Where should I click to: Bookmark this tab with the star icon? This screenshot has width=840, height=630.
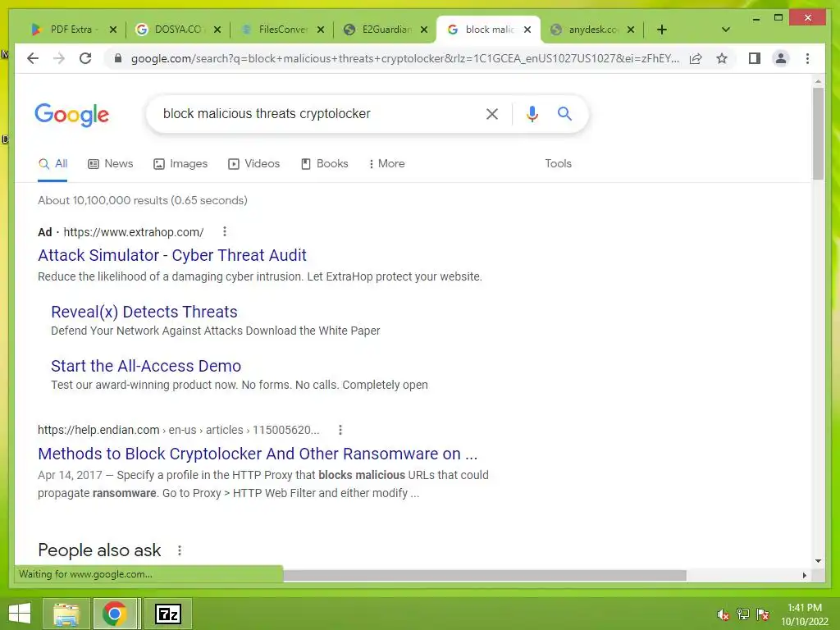722,58
